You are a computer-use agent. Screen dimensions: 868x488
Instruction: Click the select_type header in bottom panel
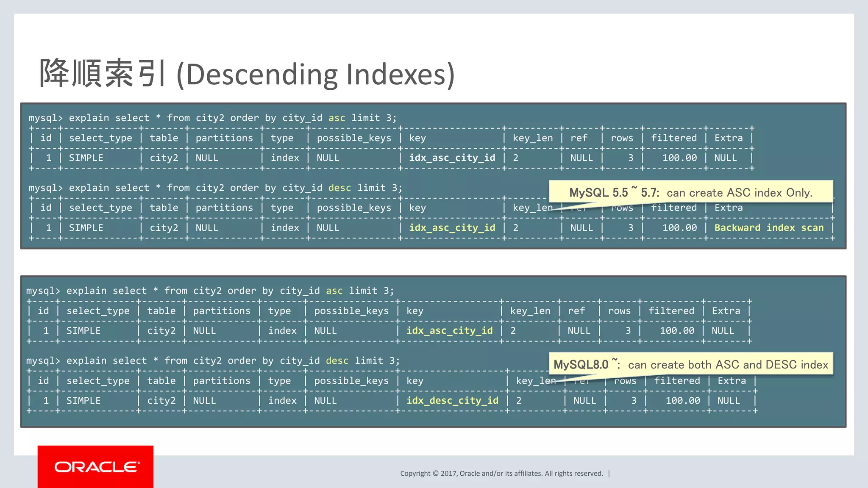click(98, 311)
